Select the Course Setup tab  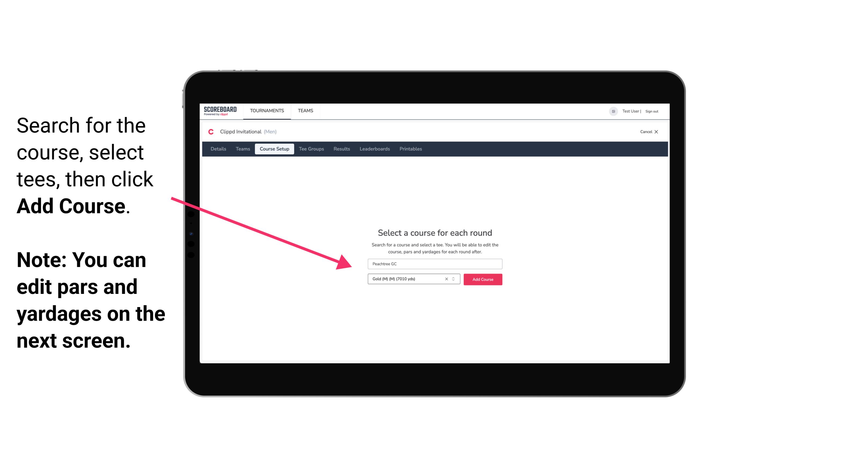tap(274, 149)
